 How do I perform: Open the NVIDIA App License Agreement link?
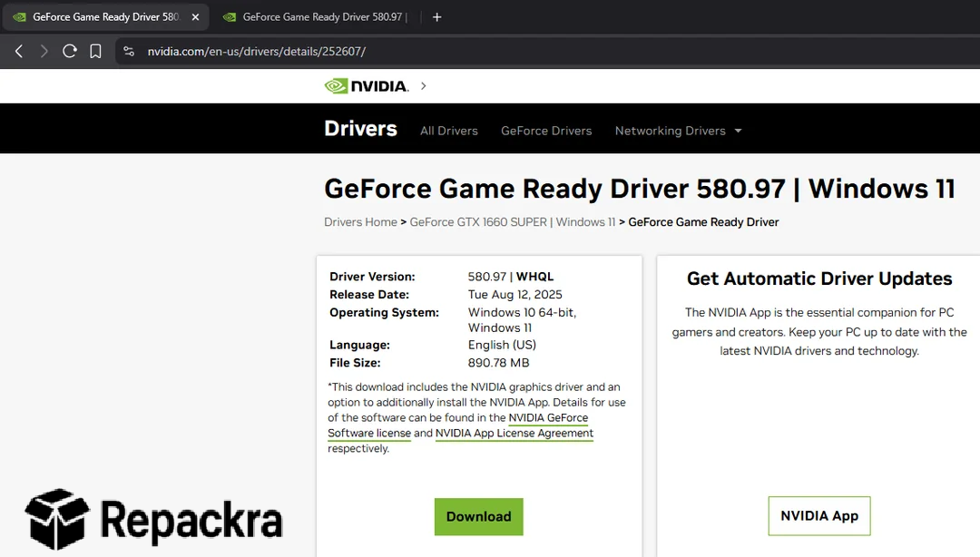(514, 433)
